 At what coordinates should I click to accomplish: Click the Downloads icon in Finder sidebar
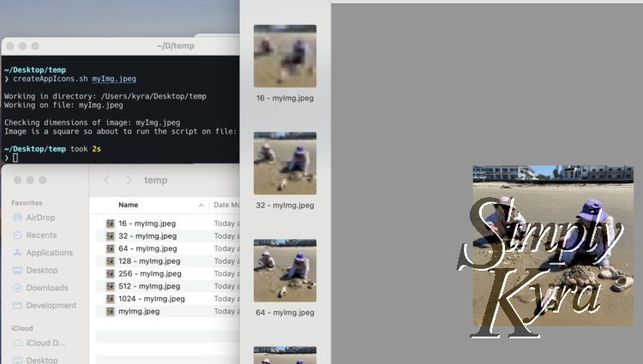click(17, 288)
